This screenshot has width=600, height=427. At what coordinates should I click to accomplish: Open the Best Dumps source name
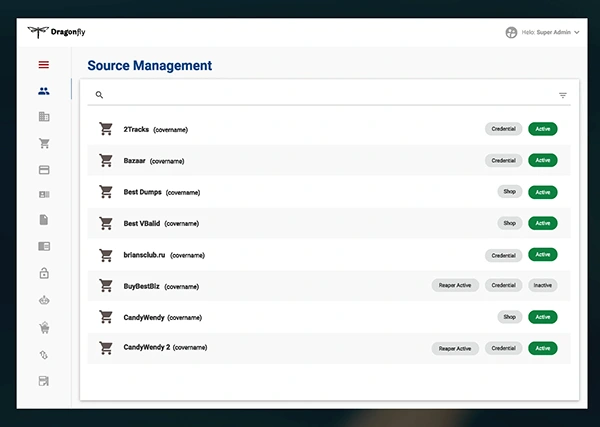142,192
